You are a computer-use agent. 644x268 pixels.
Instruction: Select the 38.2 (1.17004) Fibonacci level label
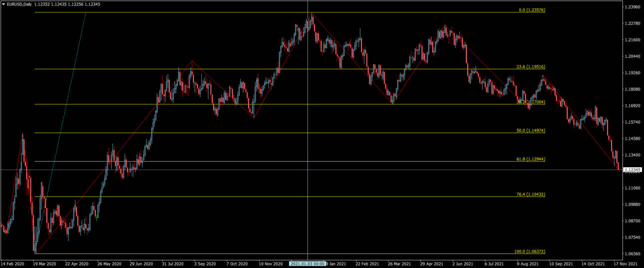point(531,102)
